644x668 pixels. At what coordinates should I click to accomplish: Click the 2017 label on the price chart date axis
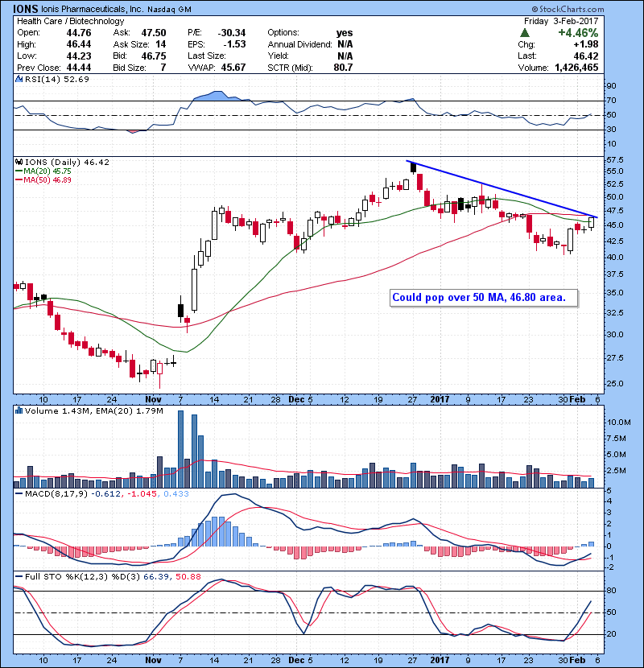pos(440,400)
